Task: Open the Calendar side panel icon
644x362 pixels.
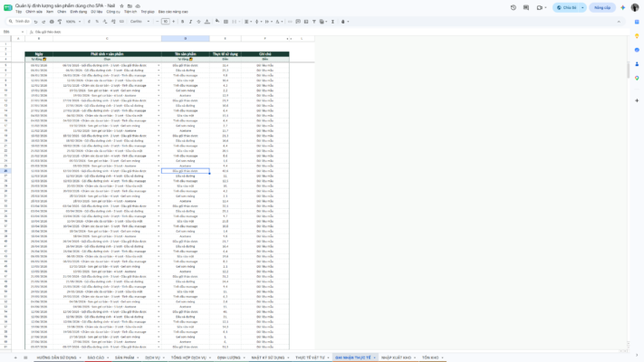Action: pyautogui.click(x=637, y=22)
